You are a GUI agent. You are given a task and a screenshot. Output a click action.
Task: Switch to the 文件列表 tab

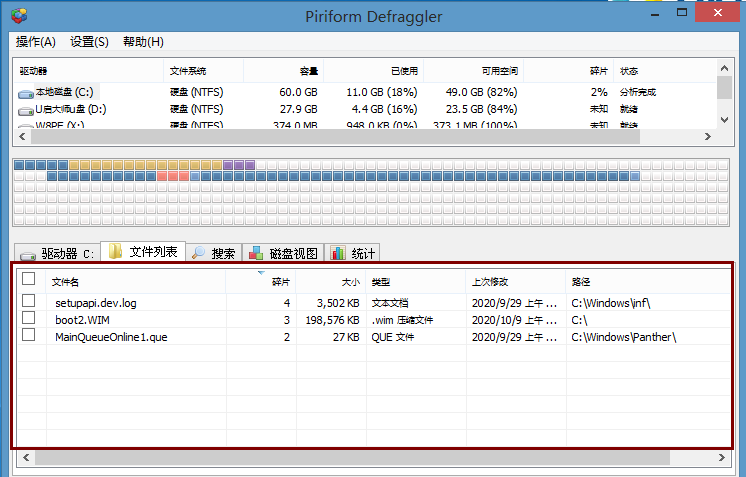[x=143, y=251]
